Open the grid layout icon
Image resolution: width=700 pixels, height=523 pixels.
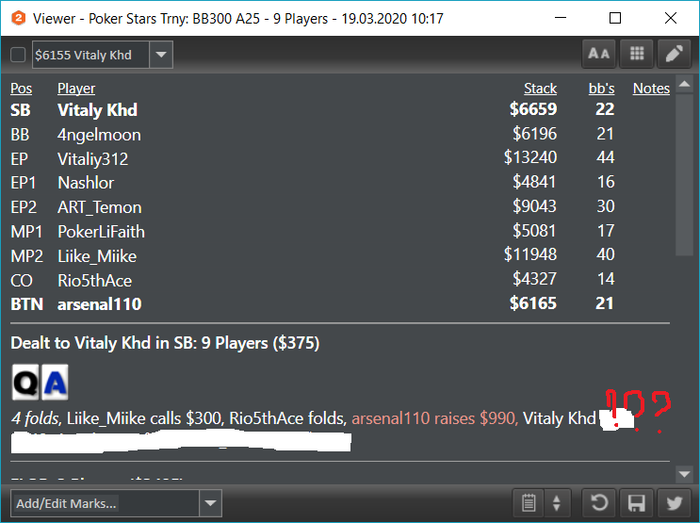coord(637,54)
